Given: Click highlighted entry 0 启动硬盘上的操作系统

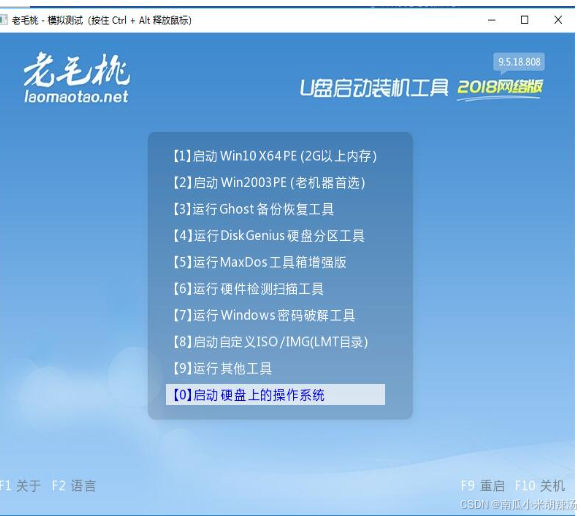Looking at the screenshot, I should (275, 395).
